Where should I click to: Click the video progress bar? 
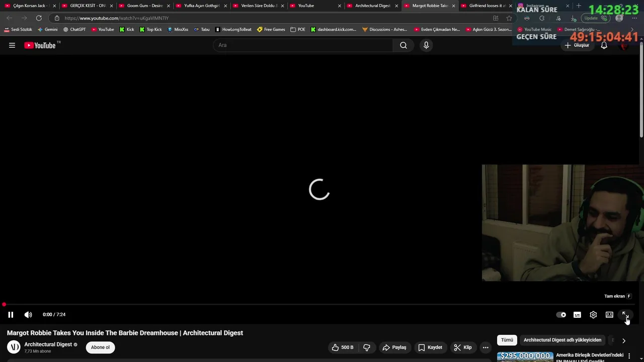pos(320,305)
